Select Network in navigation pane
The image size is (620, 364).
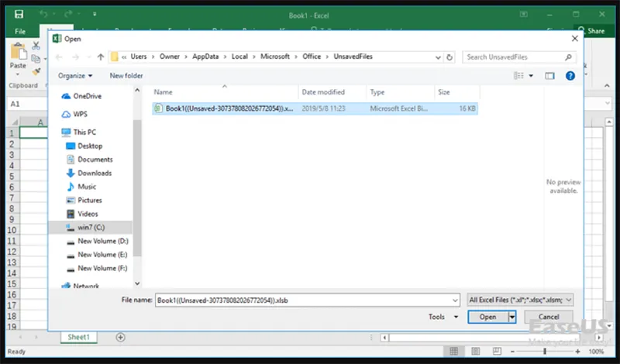[x=81, y=285]
